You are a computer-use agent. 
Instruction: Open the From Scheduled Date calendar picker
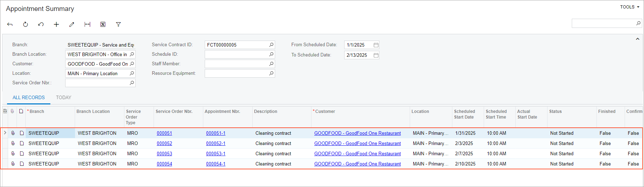[x=376, y=45]
